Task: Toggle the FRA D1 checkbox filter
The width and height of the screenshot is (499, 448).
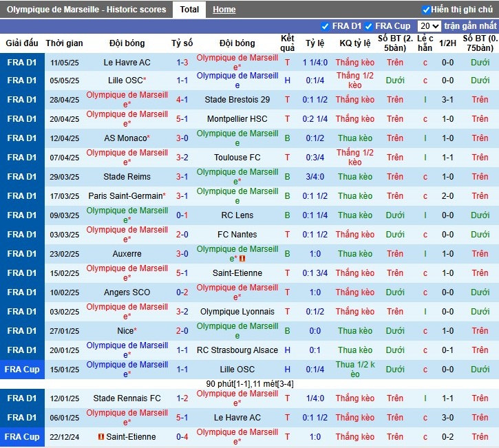Action: point(325,26)
